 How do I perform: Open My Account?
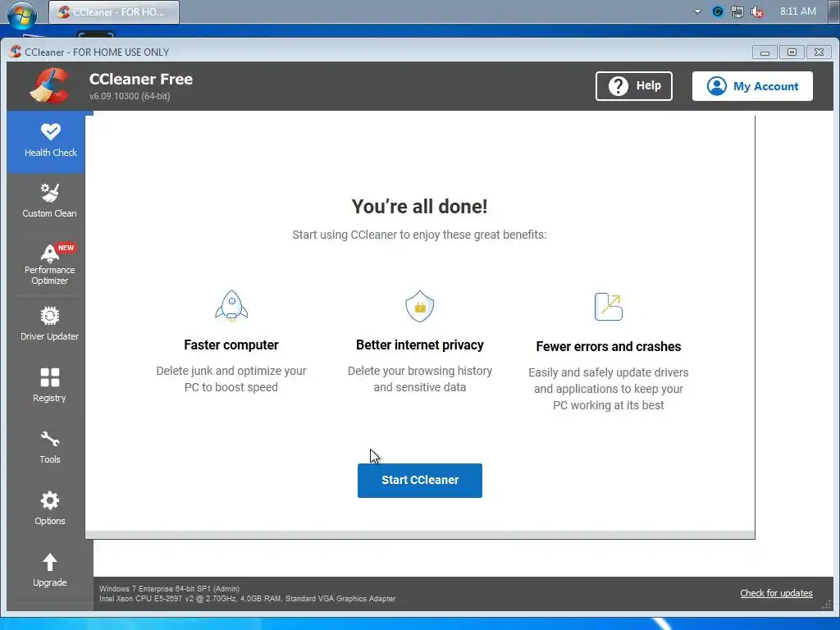pos(752,85)
